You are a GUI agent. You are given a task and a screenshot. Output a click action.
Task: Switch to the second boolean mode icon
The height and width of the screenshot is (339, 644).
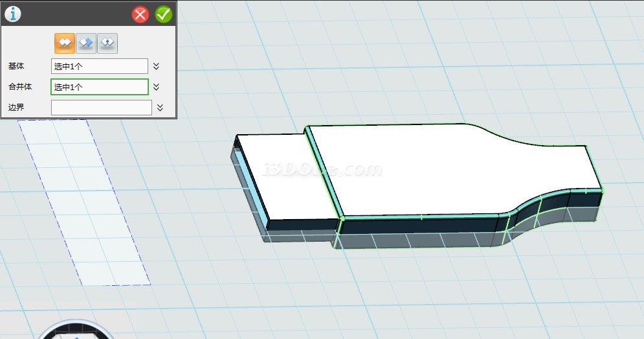85,43
